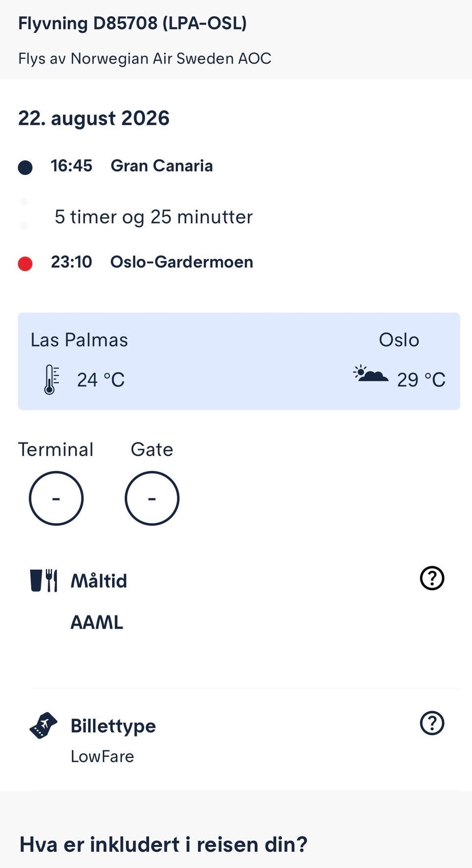The width and height of the screenshot is (472, 868).
Task: Tap the Las Palmas 24 °C temperature
Action: click(101, 379)
